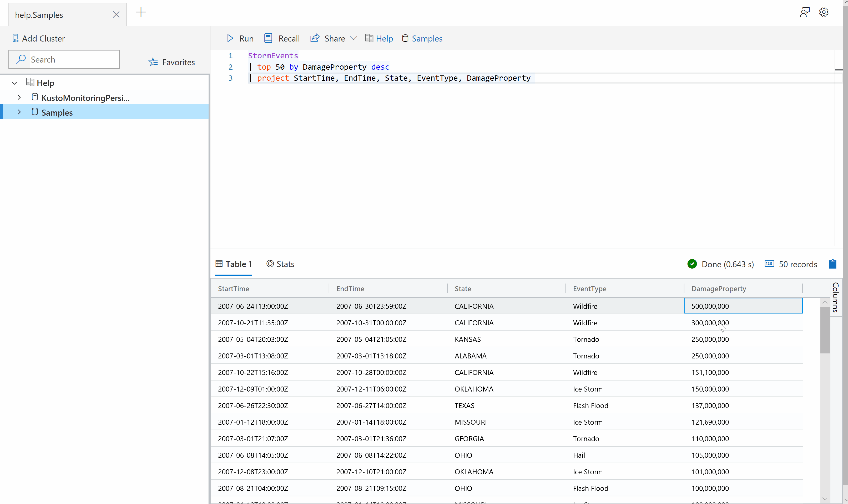Add a new query tab

141,13
